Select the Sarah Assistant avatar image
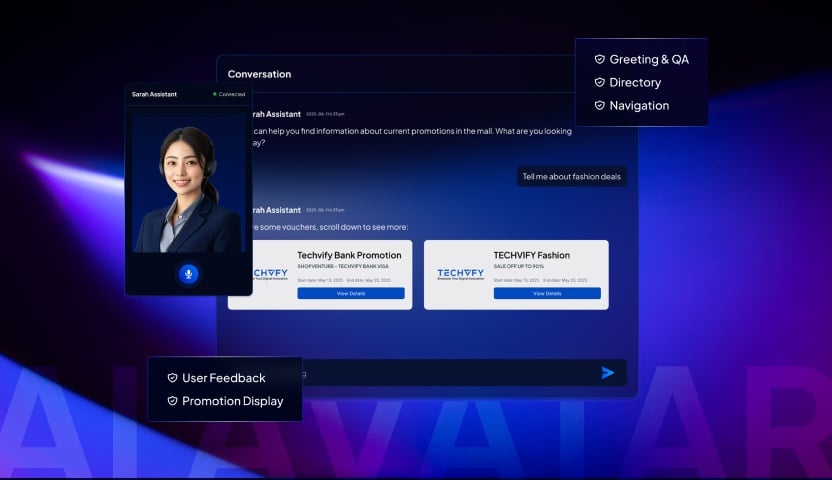The height and width of the screenshot is (480, 832). (188, 184)
